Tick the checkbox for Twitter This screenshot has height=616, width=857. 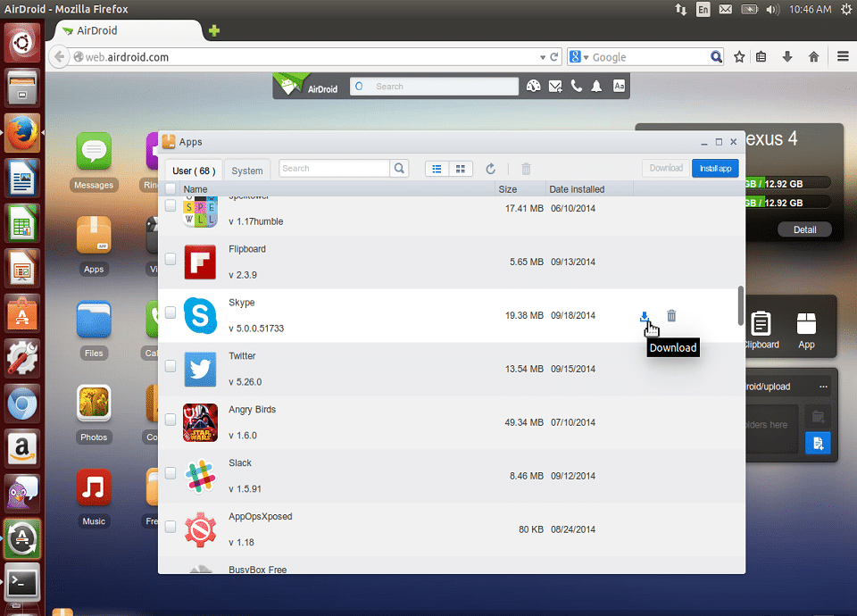(171, 366)
